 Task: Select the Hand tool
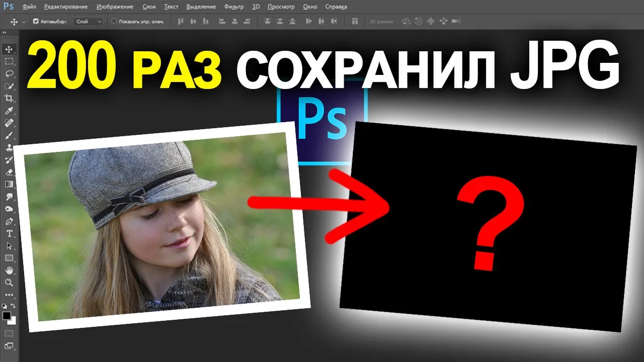9,271
